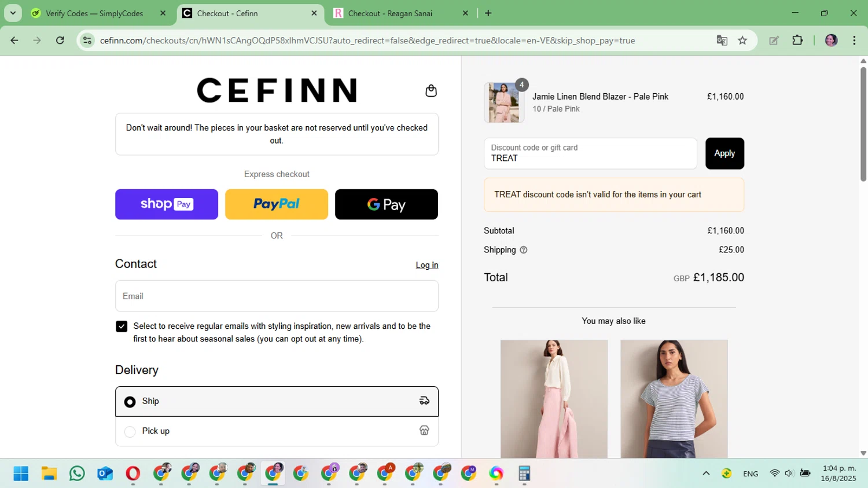Pay with Google Pay button

pyautogui.click(x=387, y=204)
